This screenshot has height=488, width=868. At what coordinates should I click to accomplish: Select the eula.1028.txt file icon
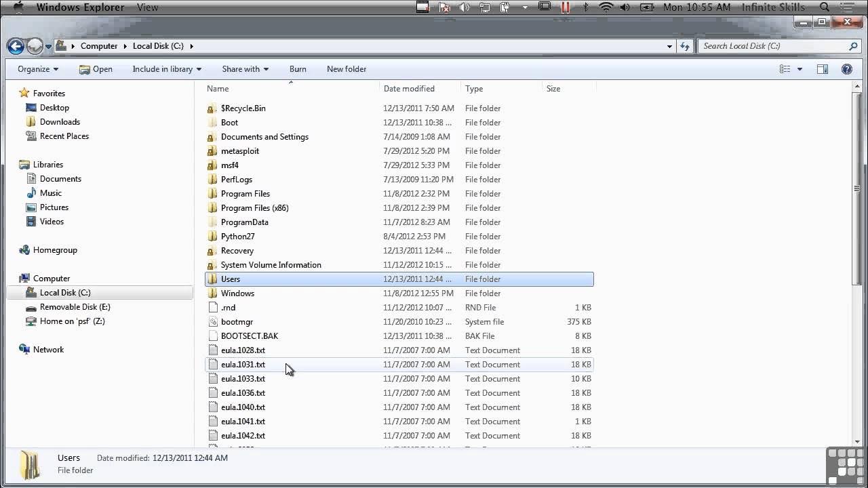212,350
